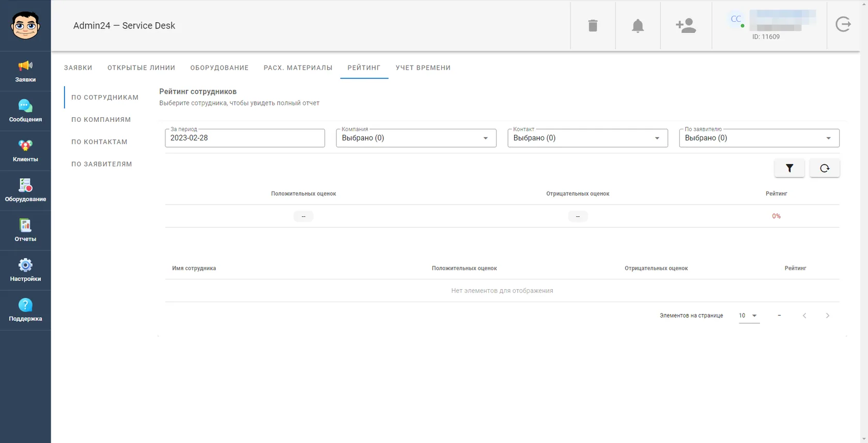This screenshot has height=443, width=868.
Task: Expand the Компания dropdown
Action: (416, 138)
